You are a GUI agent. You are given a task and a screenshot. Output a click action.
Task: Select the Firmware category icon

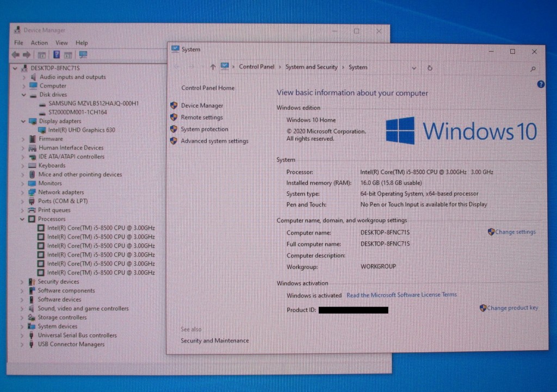click(33, 139)
